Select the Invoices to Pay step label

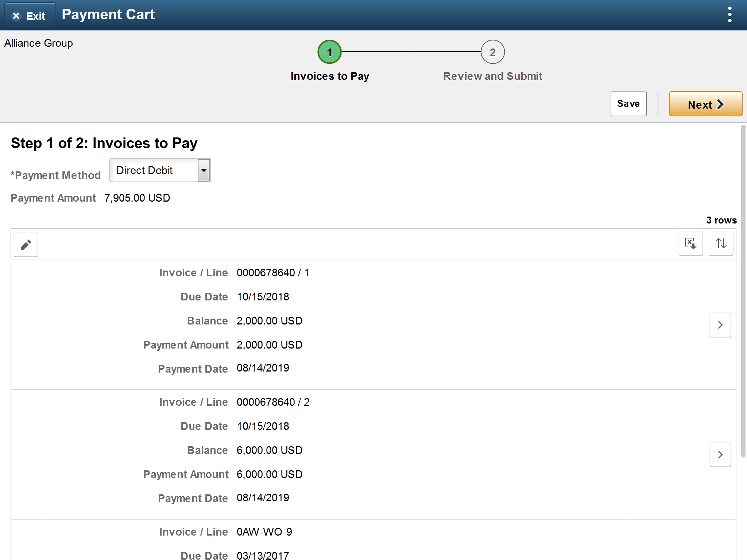(329, 76)
